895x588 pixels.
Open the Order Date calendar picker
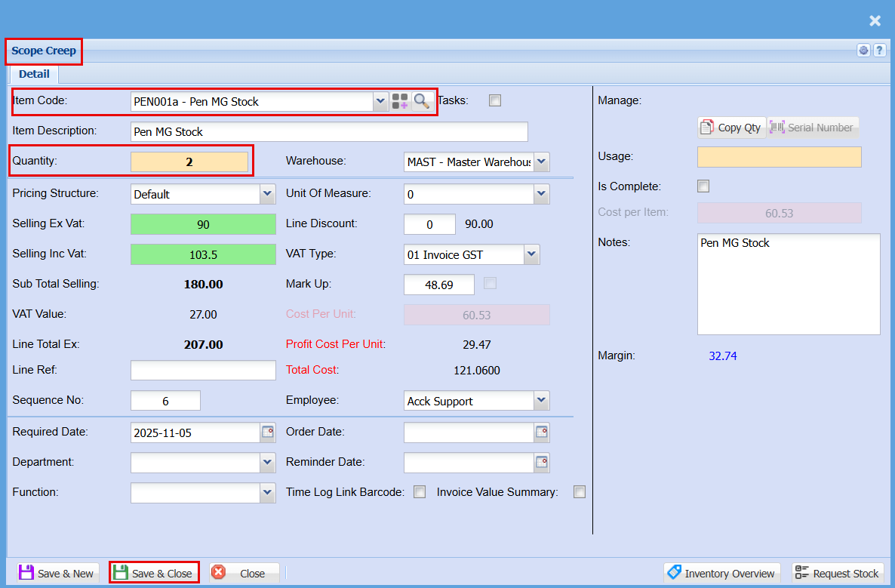coord(541,432)
